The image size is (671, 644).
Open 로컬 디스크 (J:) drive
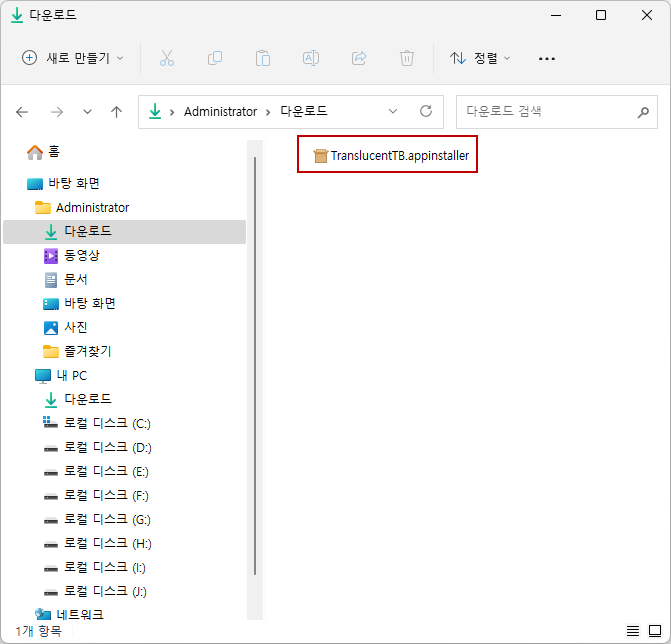[95, 591]
